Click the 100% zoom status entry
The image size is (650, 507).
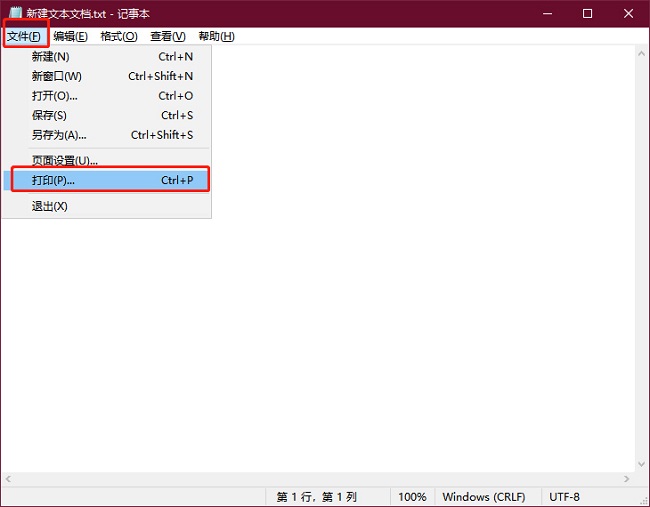point(412,497)
